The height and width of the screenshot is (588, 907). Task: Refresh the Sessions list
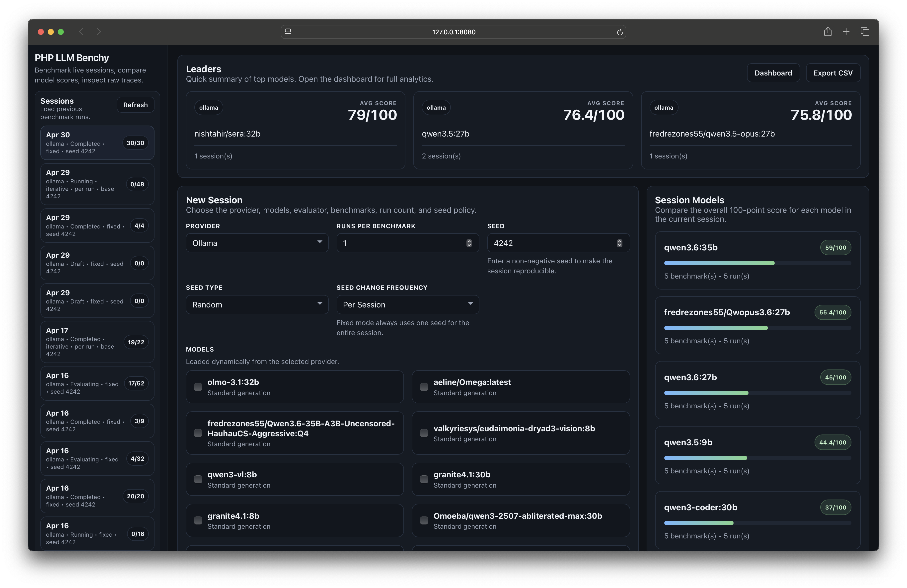[135, 105]
